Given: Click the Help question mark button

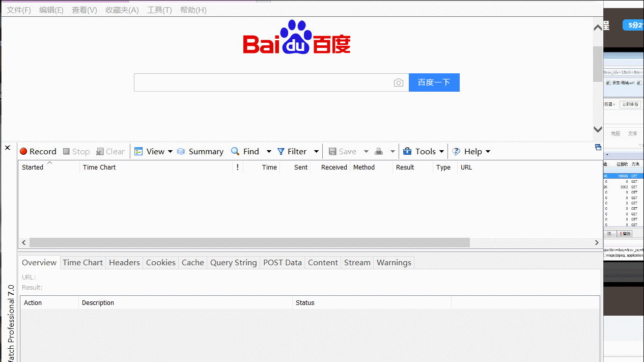Looking at the screenshot, I should 467,151.
